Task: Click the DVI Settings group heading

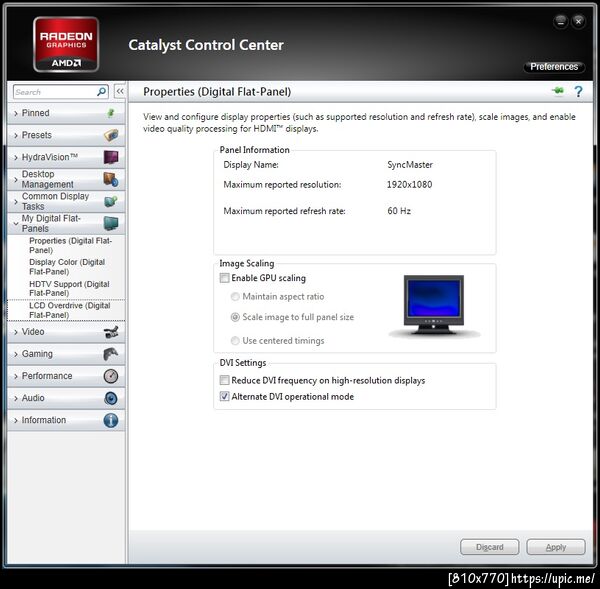Action: pos(243,362)
